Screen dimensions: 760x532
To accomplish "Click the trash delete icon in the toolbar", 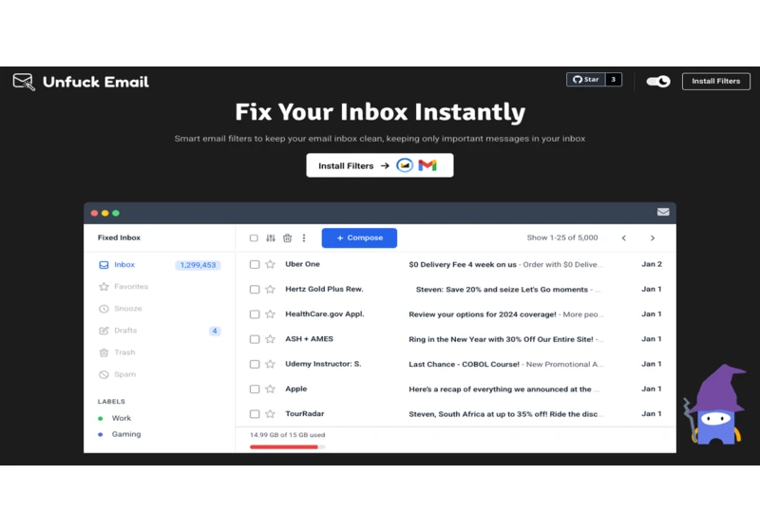I will click(288, 237).
